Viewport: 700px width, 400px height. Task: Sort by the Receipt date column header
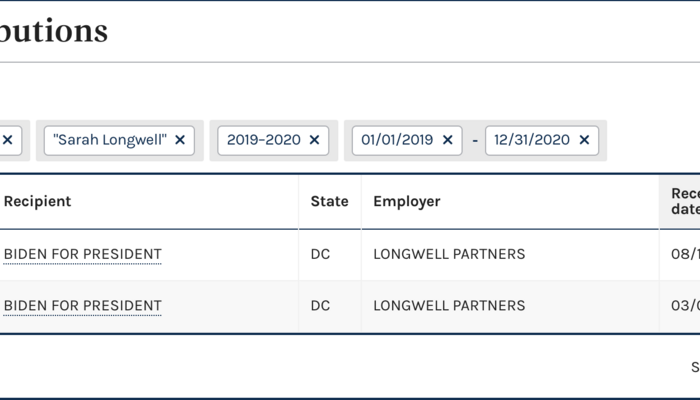[684, 201]
